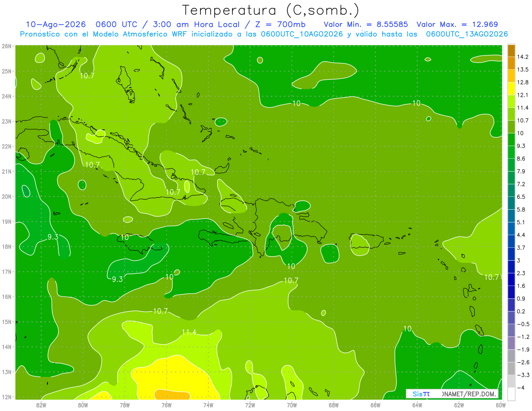Click the "64W" longitude axis label
The height and width of the screenshot is (411, 532).
click(417, 405)
